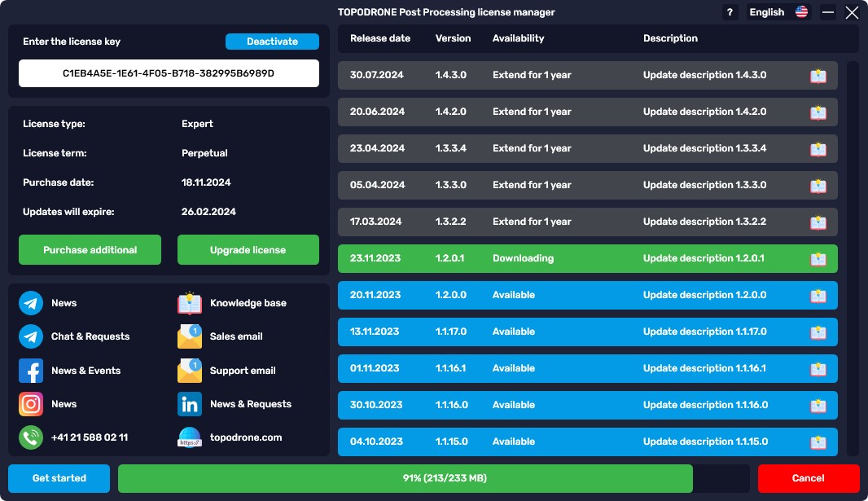
Task: Click Available for version 1.1.16.1
Action: tap(514, 368)
